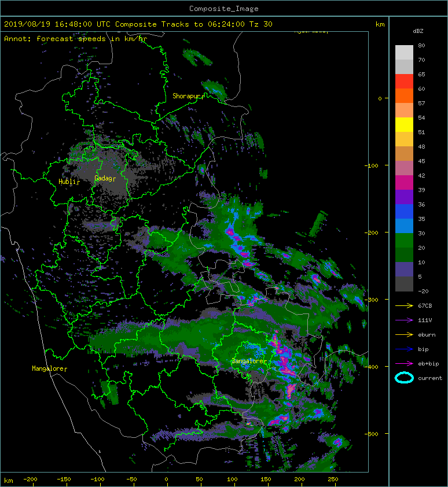Click '-400' tick on right axis
This screenshot has height=487, width=448.
372,367
